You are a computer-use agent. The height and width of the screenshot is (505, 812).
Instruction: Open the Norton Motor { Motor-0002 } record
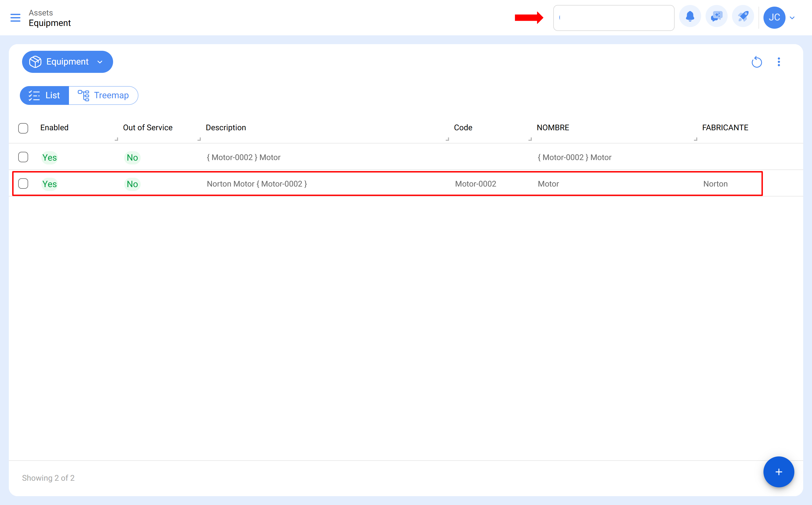[x=257, y=183]
